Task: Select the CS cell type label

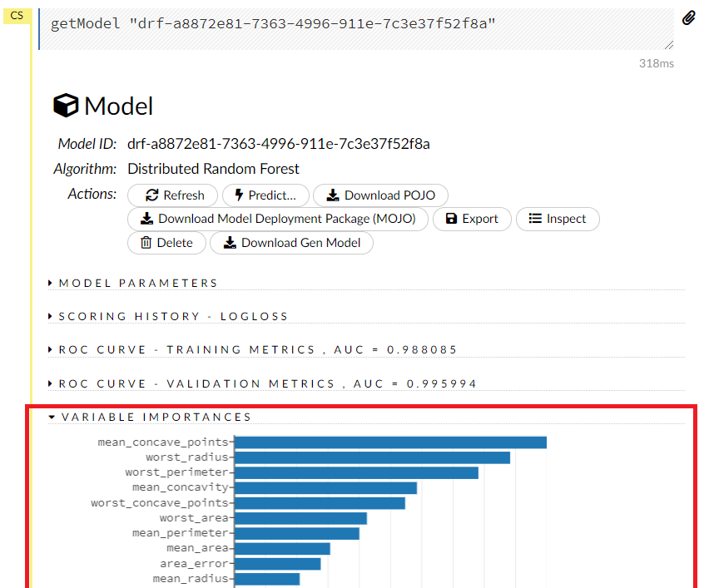Action: coord(17,15)
